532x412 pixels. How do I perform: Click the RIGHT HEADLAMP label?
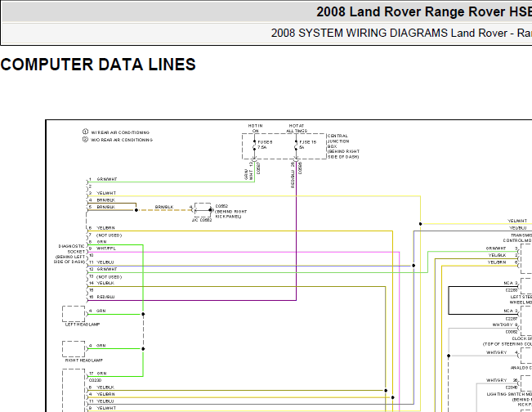point(84,360)
